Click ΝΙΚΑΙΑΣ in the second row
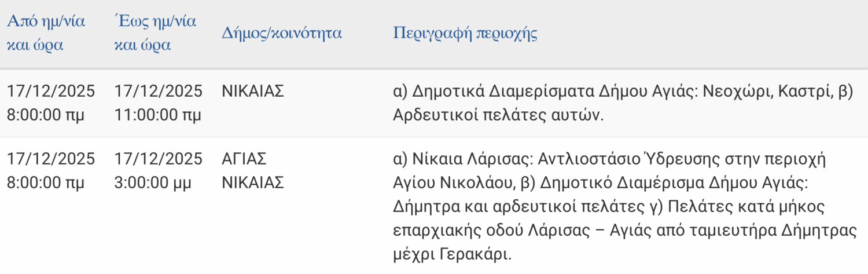 [253, 182]
